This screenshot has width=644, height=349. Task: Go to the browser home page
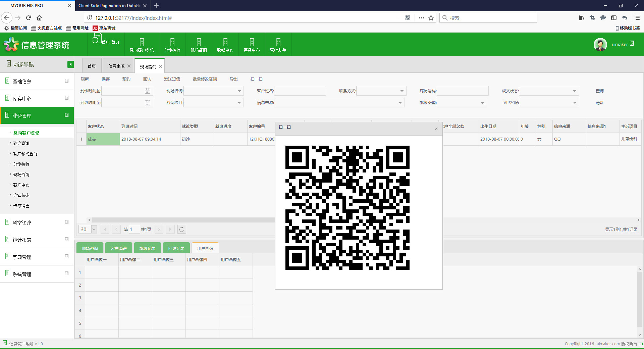pyautogui.click(x=39, y=18)
